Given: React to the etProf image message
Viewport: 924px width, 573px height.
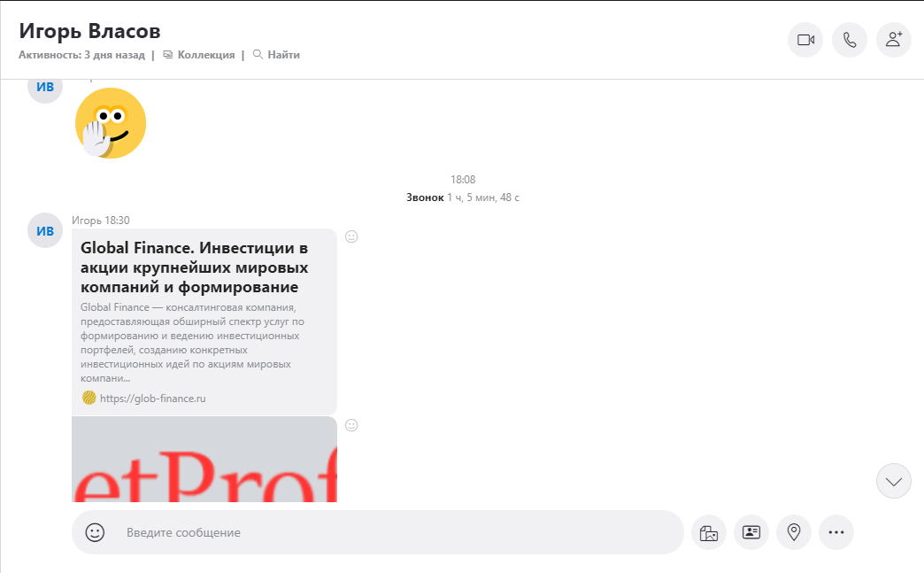Looking at the screenshot, I should pos(351,425).
